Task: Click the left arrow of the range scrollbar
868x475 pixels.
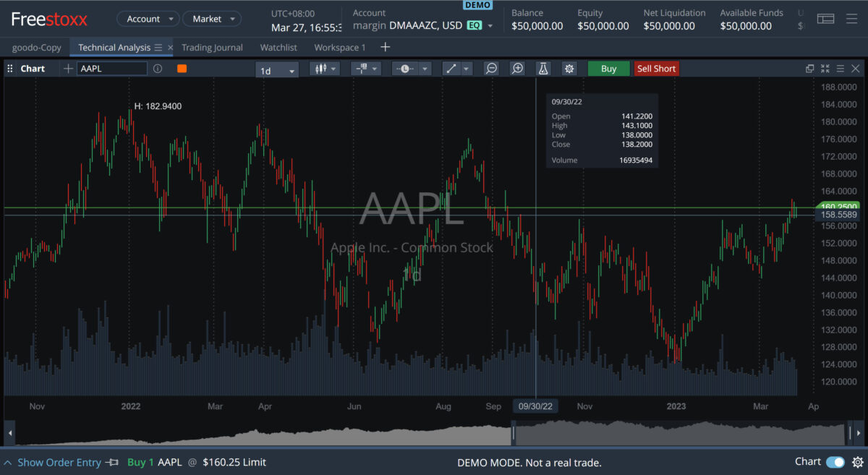Action: point(10,434)
